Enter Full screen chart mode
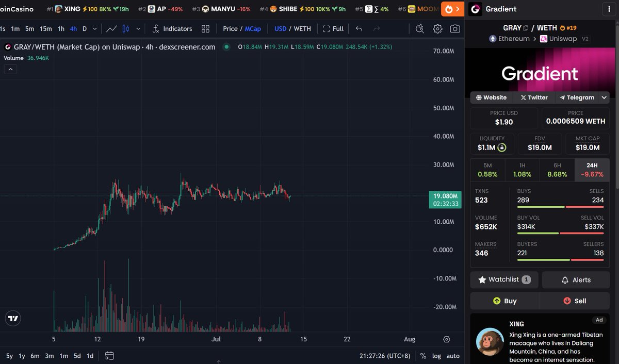Image resolution: width=619 pixels, height=364 pixels. 333,29
